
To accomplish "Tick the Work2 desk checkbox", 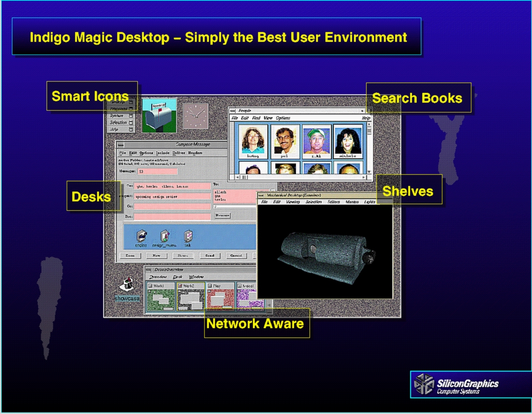I will 180,286.
